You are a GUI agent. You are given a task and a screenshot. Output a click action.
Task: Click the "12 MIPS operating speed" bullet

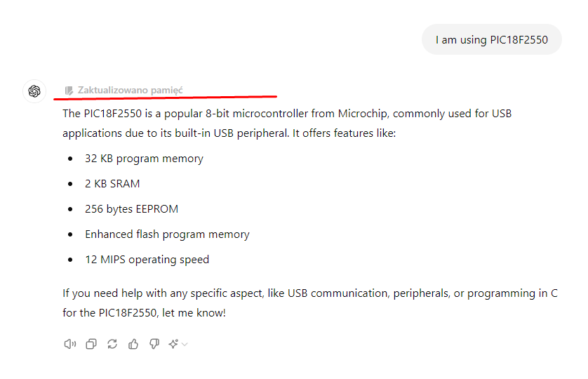click(x=147, y=260)
